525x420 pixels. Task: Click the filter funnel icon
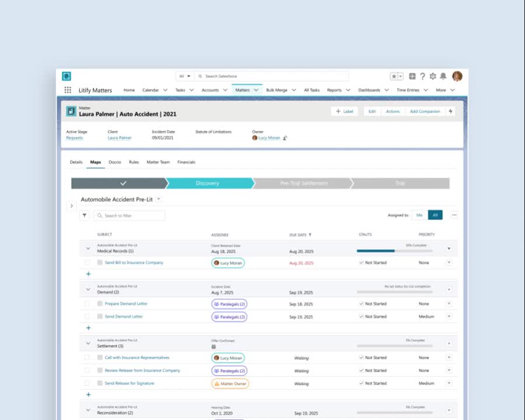pos(85,215)
